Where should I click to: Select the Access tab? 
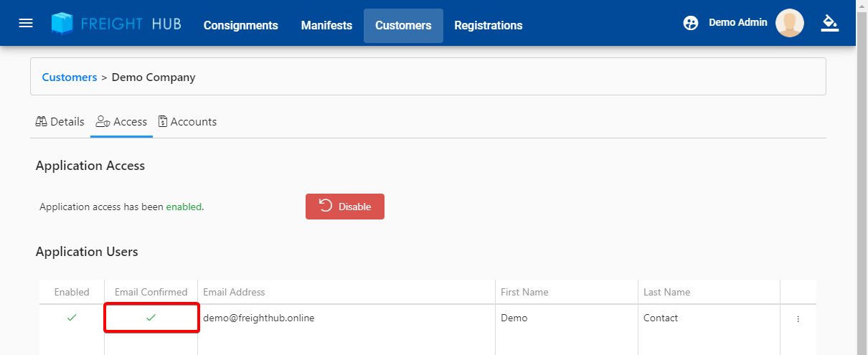coord(122,122)
